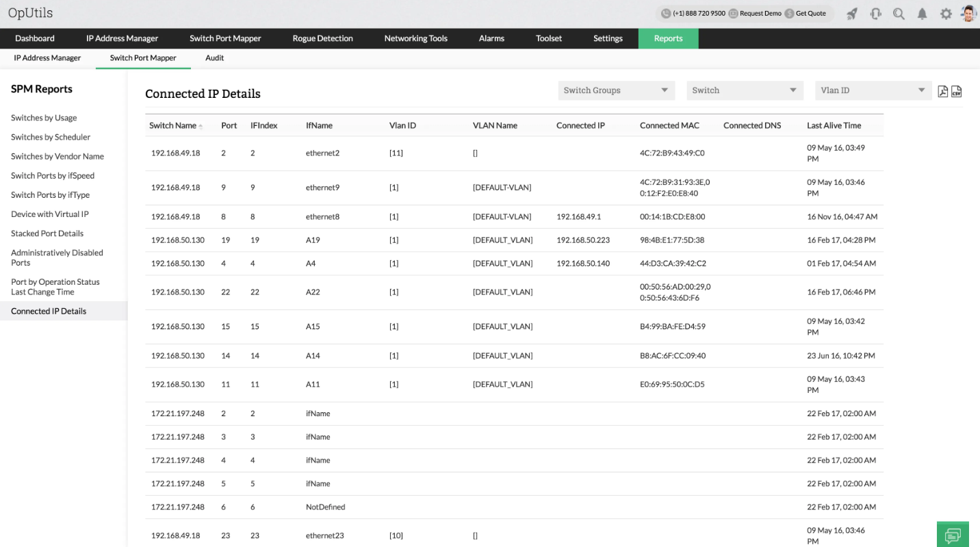The width and height of the screenshot is (980, 547).
Task: Export the report as CSV
Action: pyautogui.click(x=956, y=91)
